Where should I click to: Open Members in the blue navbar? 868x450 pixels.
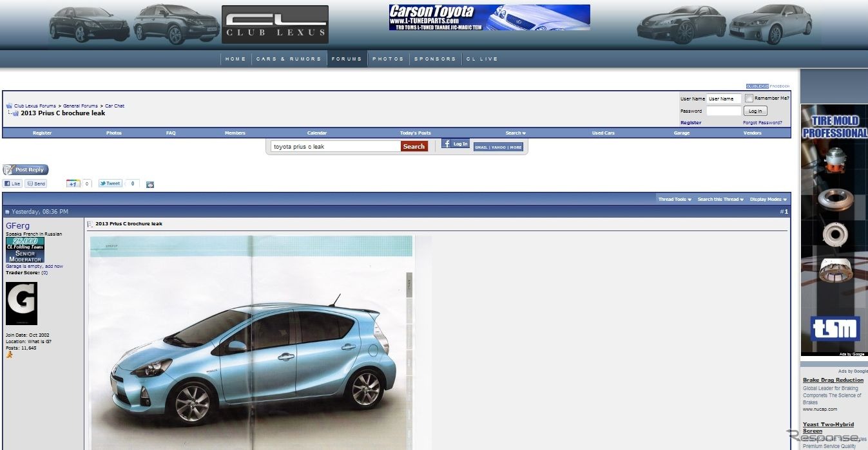[235, 133]
